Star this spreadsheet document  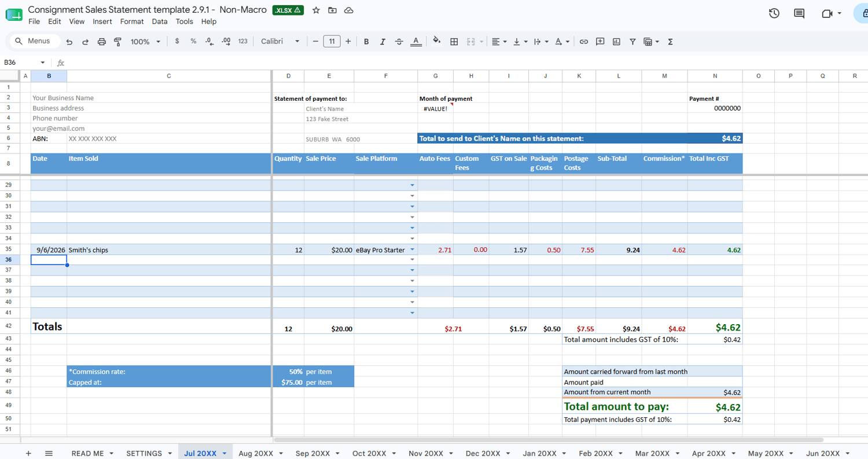316,10
